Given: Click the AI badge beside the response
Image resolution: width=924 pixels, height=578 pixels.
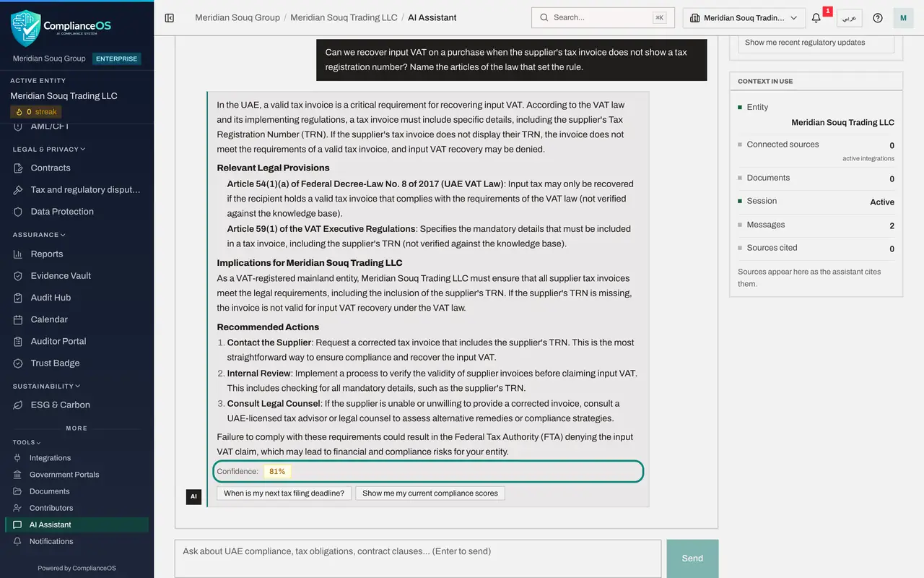Looking at the screenshot, I should click(x=193, y=497).
